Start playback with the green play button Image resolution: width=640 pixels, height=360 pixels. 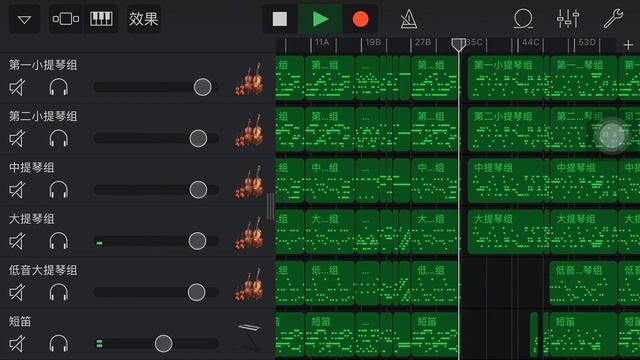[320, 19]
